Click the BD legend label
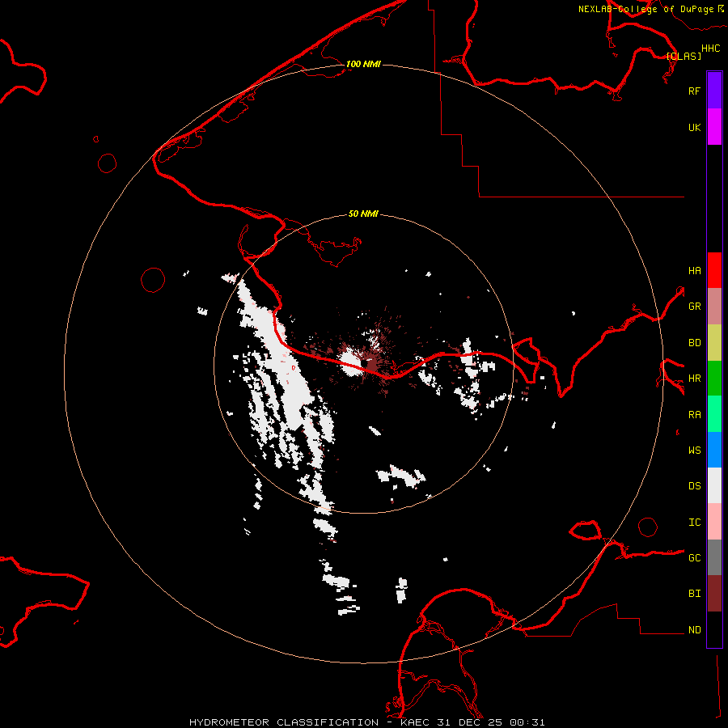Screen dimensions: 728x728 click(x=694, y=343)
